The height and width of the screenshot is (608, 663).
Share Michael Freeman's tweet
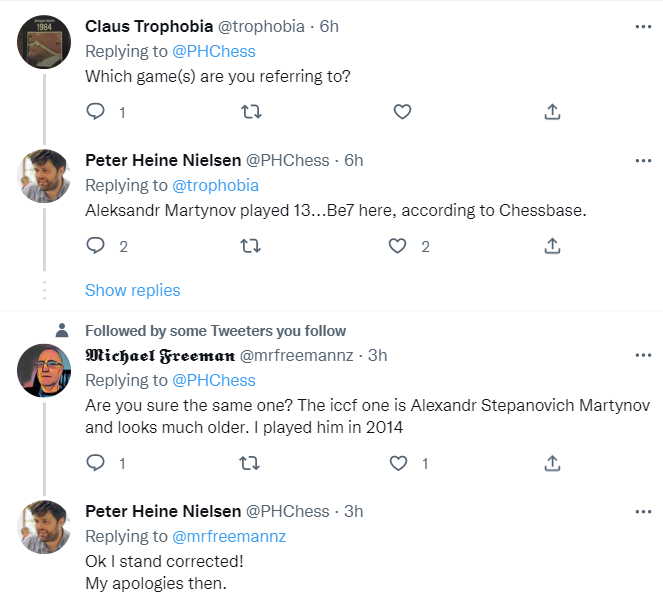pyautogui.click(x=552, y=463)
